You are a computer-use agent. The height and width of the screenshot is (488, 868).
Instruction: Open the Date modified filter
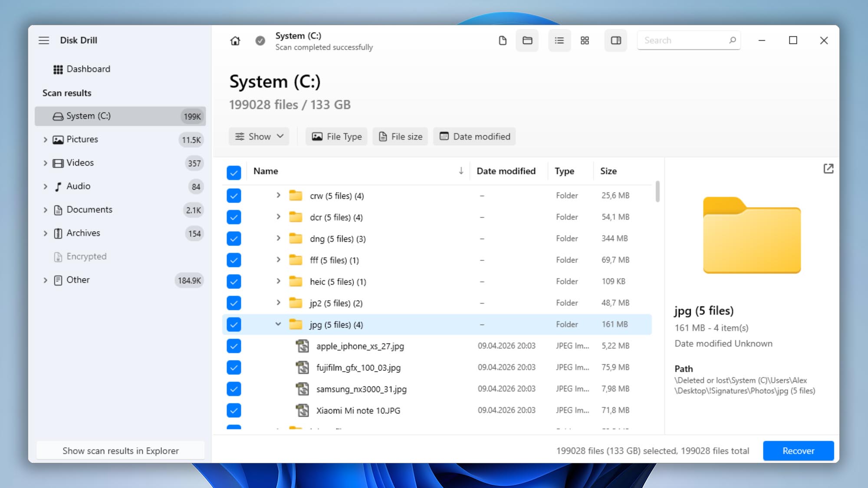click(x=474, y=137)
